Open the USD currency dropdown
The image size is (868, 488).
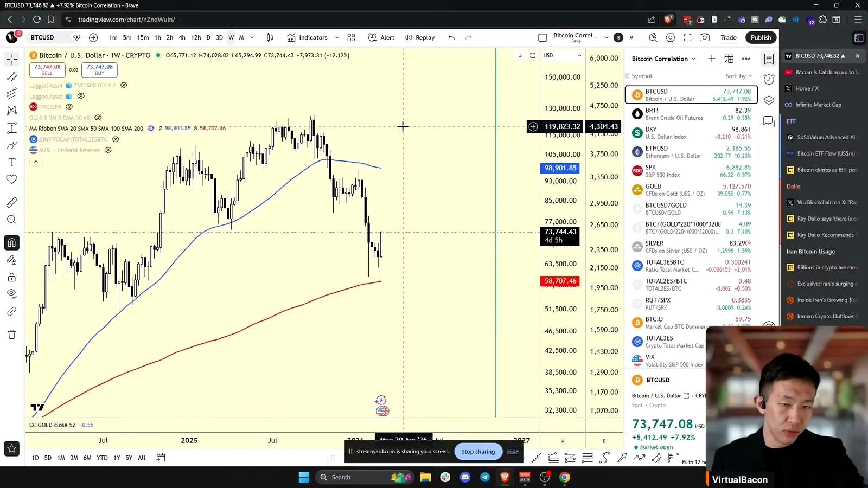point(563,55)
